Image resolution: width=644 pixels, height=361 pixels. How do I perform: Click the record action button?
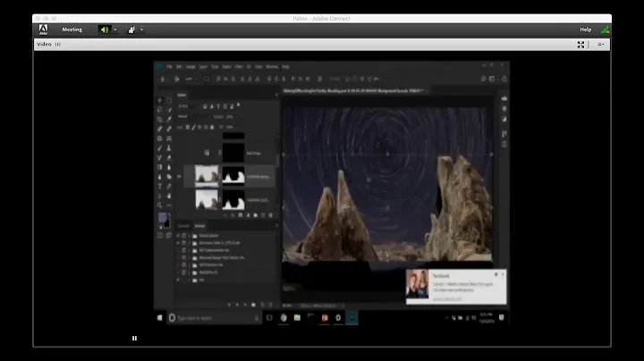click(x=237, y=305)
